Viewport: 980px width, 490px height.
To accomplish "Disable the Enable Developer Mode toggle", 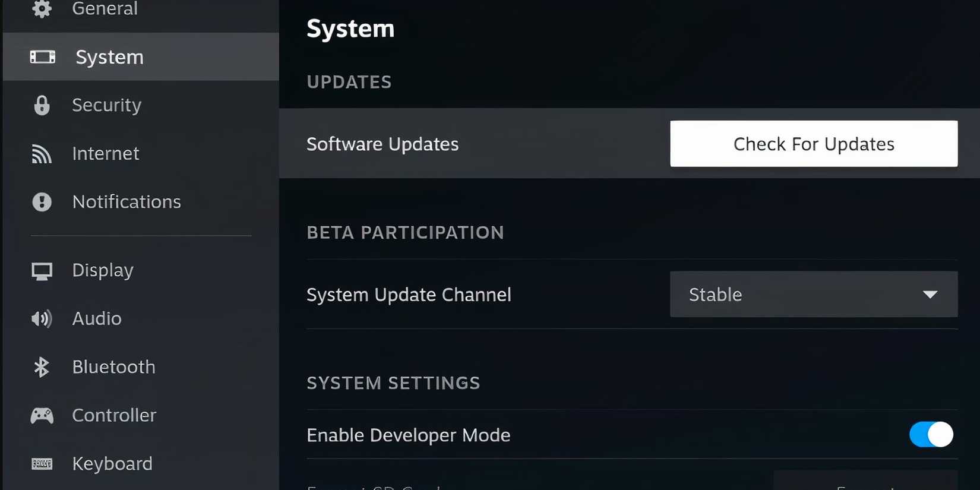I will (x=931, y=435).
